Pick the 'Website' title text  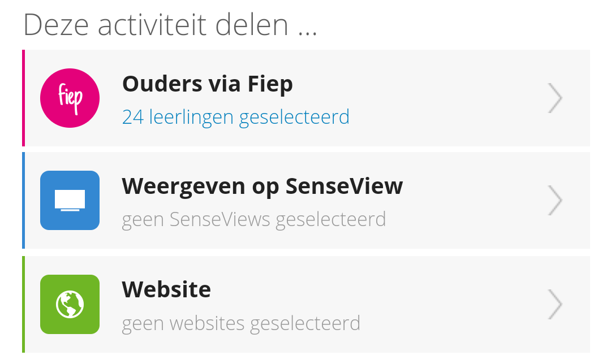pos(166,289)
